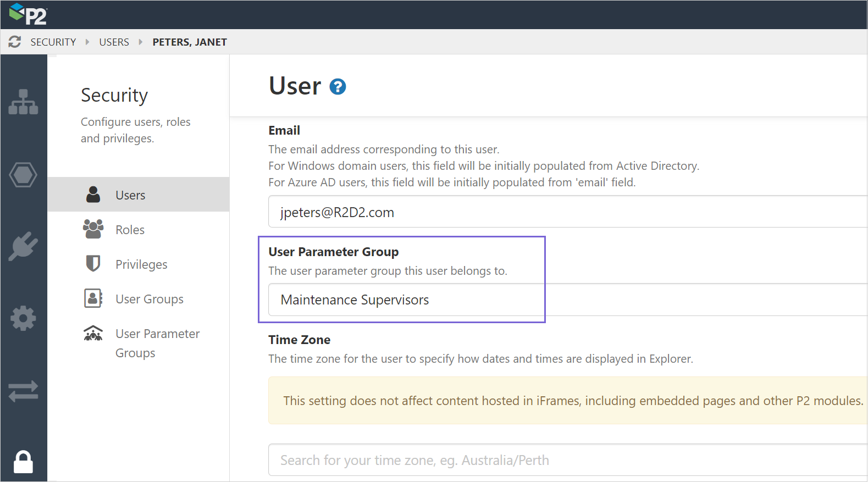Go to User Groups section
This screenshot has width=868, height=482.
click(149, 299)
